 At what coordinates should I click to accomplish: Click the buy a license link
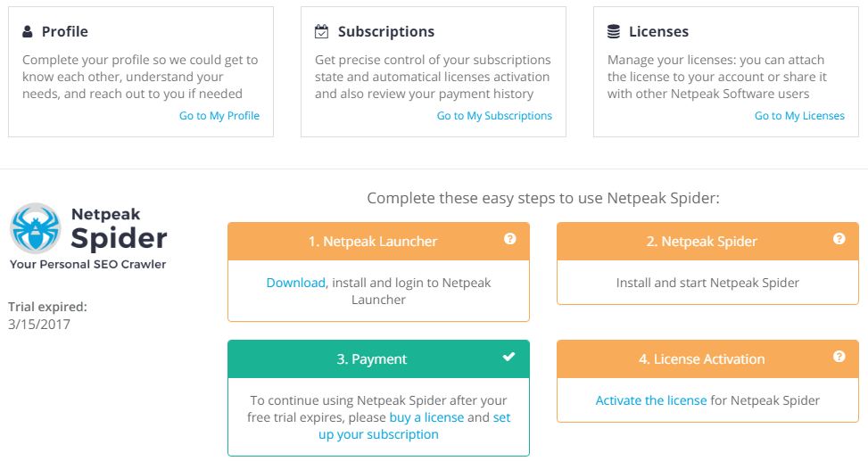pyautogui.click(x=426, y=417)
